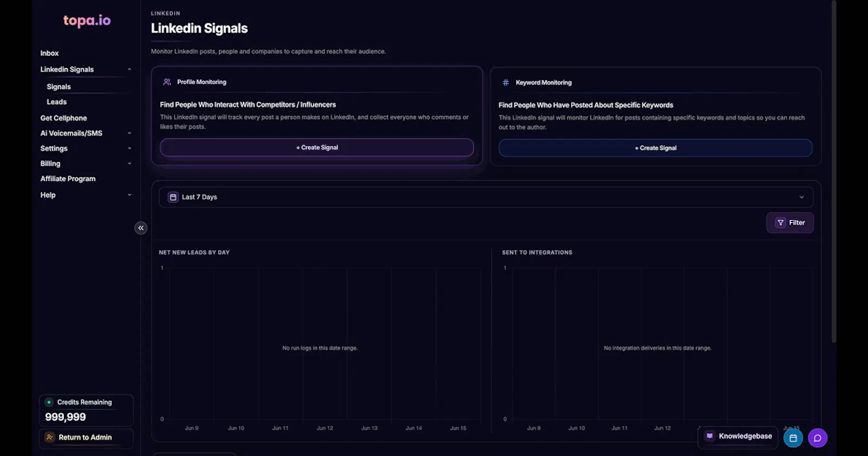Create a Profile Monitoring signal
Image resolution: width=868 pixels, height=456 pixels.
[317, 148]
